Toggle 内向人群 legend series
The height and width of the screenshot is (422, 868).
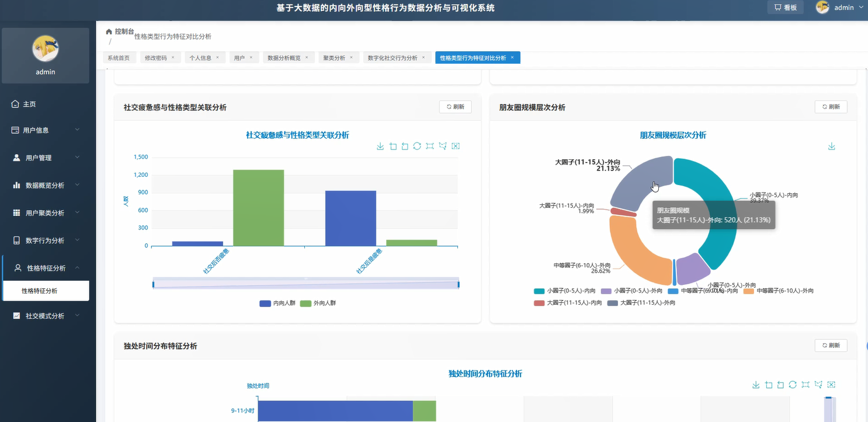pyautogui.click(x=277, y=304)
